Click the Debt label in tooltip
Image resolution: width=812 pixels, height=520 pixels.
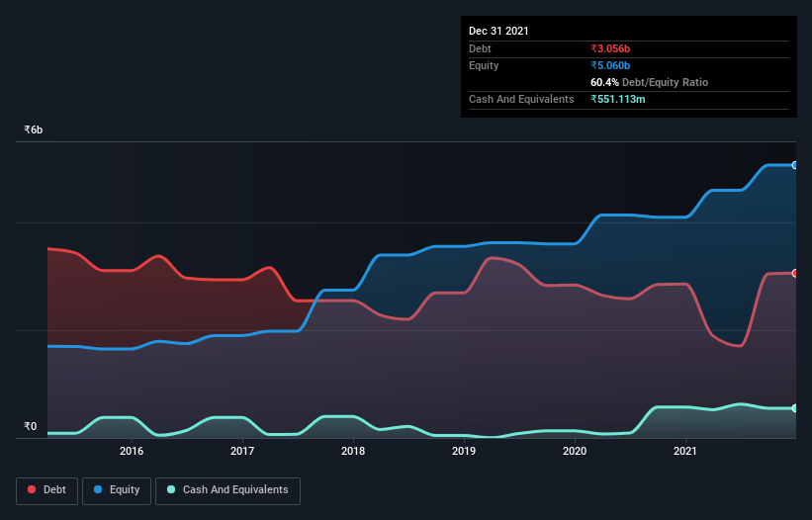pos(480,48)
